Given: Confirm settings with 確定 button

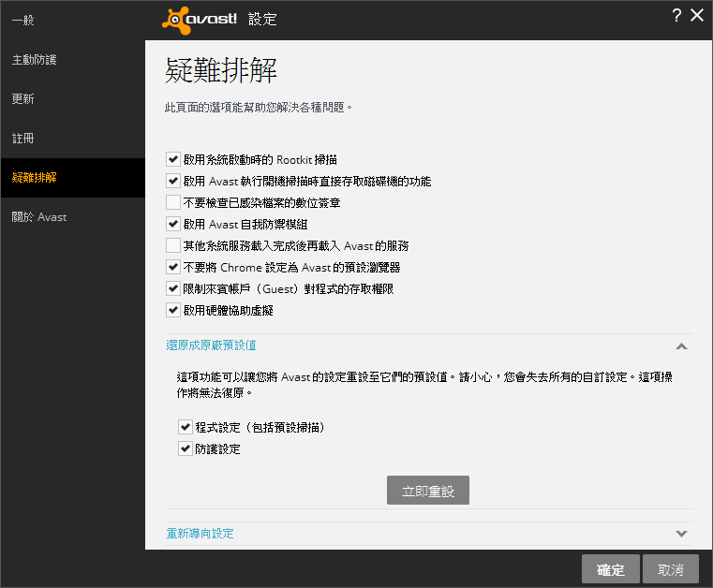Looking at the screenshot, I should 611,569.
